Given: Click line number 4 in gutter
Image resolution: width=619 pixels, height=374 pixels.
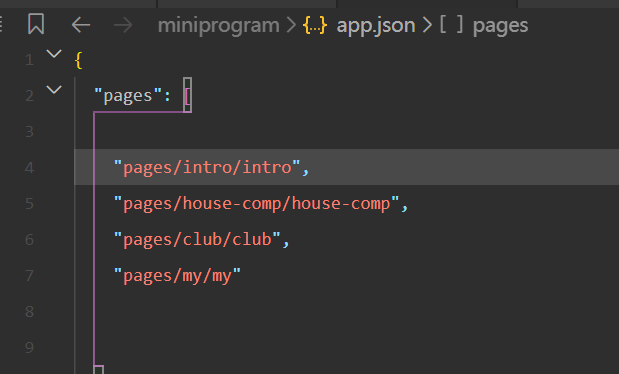Looking at the screenshot, I should tap(29, 168).
